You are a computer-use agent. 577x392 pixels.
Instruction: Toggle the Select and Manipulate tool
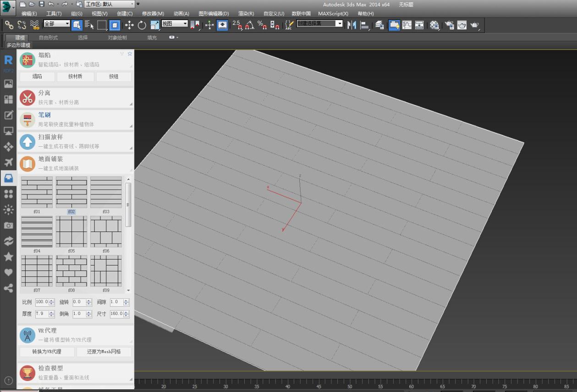tap(209, 25)
